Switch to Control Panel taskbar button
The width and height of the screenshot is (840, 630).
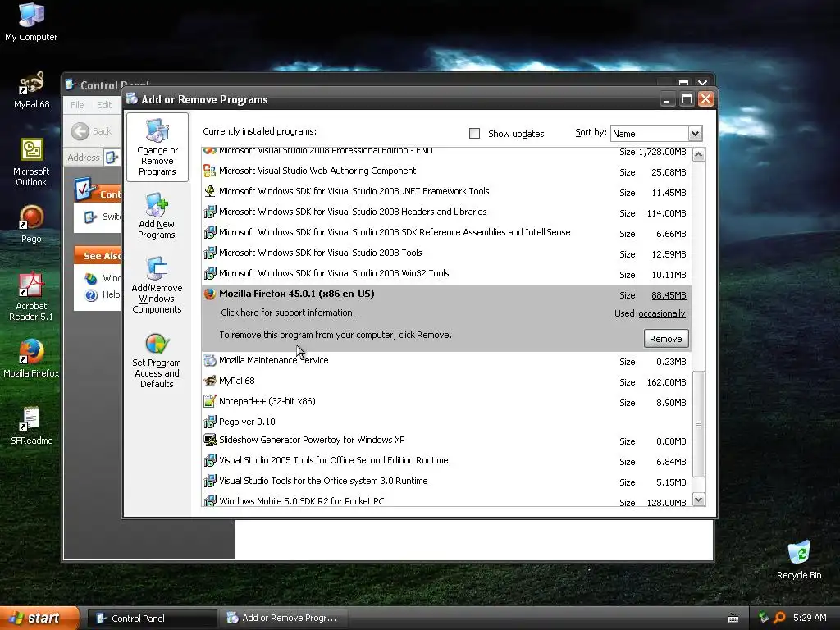pyautogui.click(x=152, y=619)
